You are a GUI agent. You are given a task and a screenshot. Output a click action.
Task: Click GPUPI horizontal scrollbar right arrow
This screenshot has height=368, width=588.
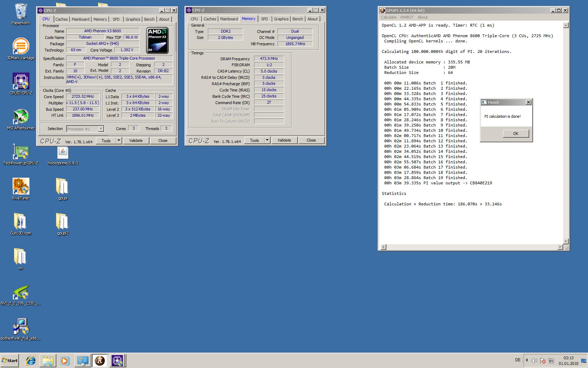point(560,247)
